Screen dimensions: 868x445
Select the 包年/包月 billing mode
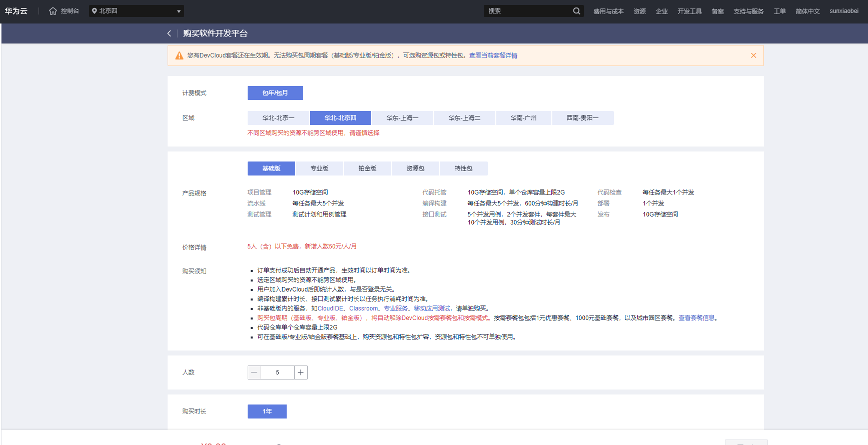click(275, 93)
